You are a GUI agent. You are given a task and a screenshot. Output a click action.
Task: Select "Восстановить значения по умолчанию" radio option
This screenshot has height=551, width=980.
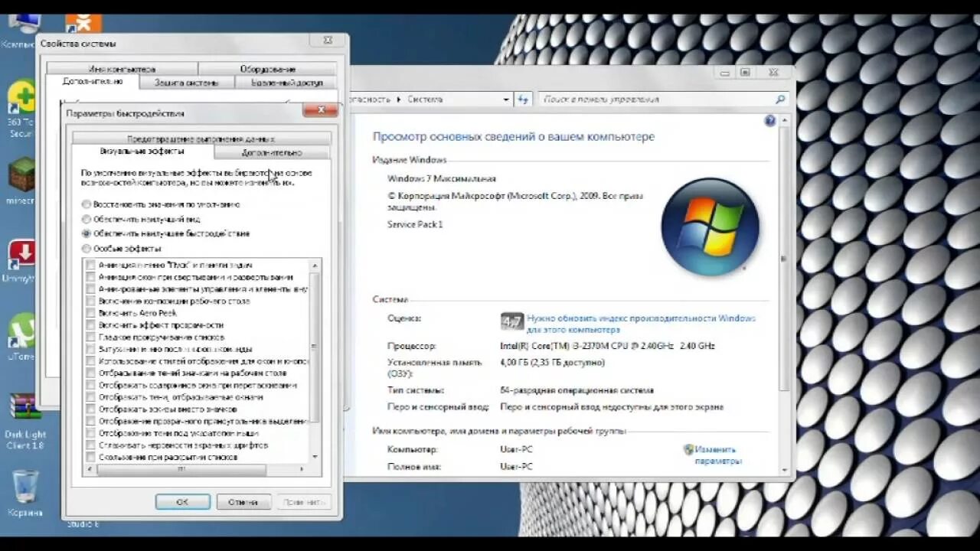87,205
